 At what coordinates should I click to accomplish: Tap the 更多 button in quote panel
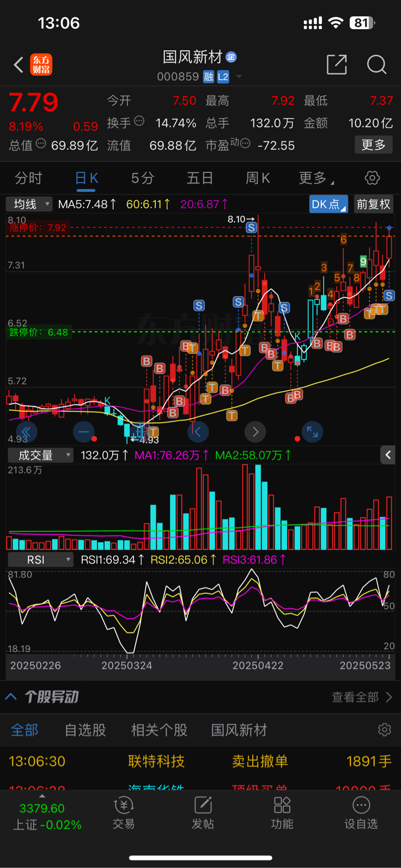coord(374,145)
